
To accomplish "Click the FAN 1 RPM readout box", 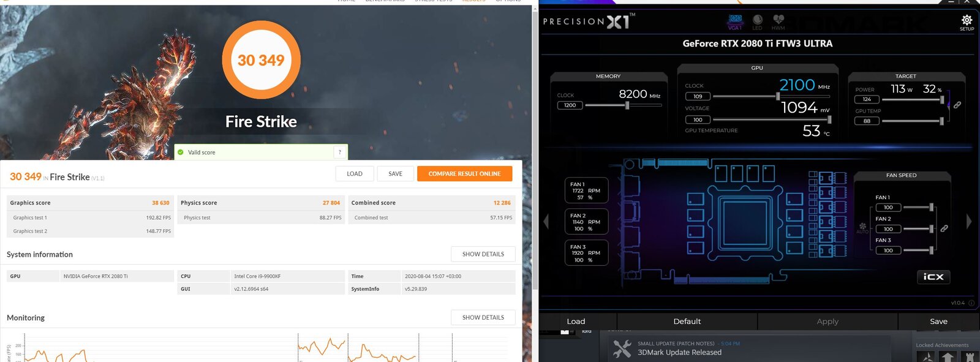I will click(586, 190).
